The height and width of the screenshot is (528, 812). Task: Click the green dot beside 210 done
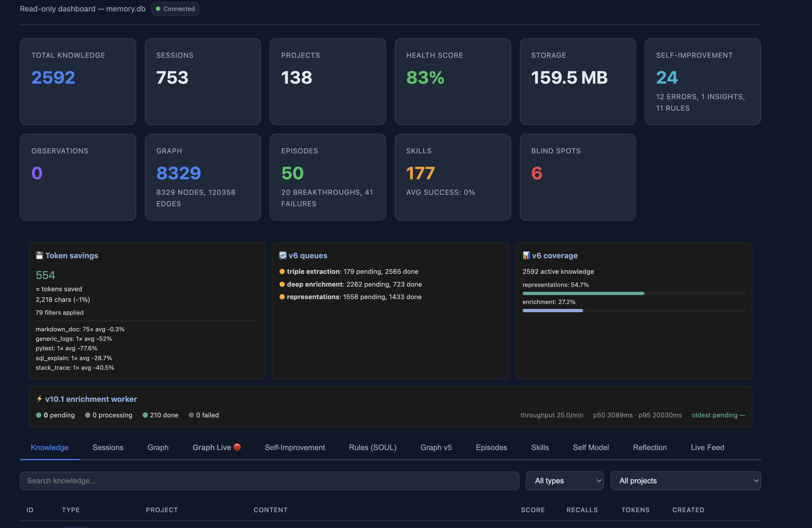click(145, 415)
